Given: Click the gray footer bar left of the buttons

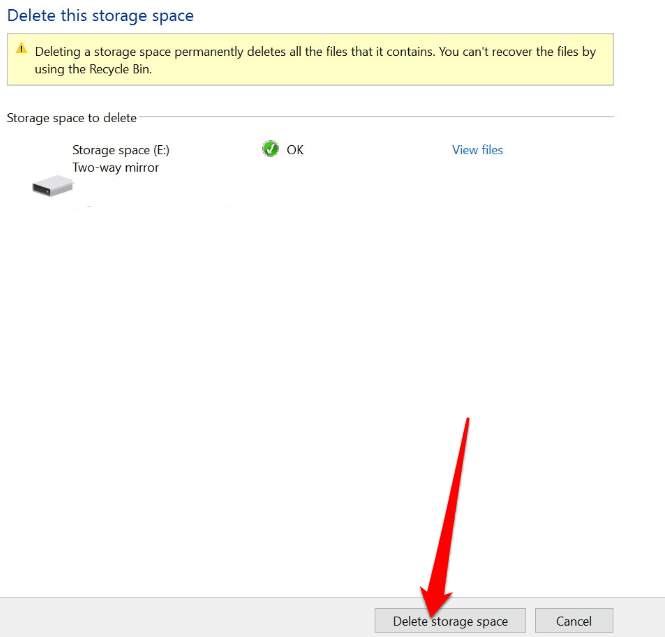Looking at the screenshot, I should pos(180,617).
